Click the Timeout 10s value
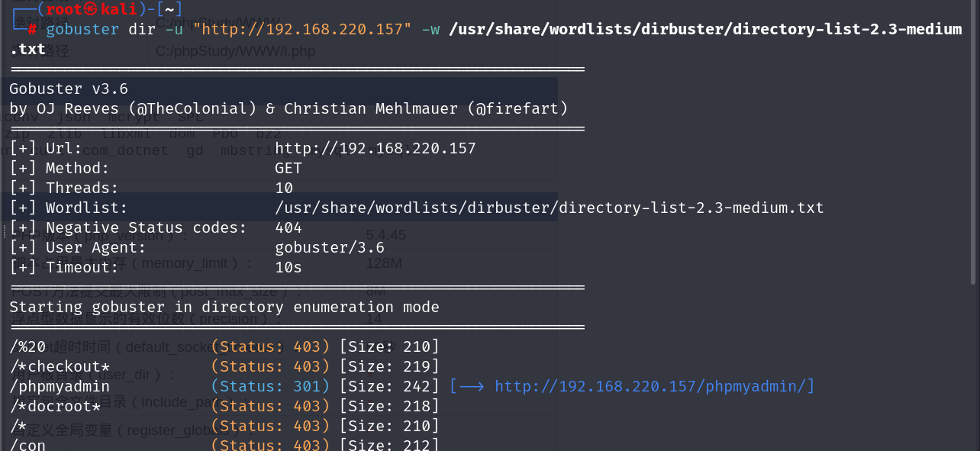This screenshot has height=451, width=980. tap(289, 267)
